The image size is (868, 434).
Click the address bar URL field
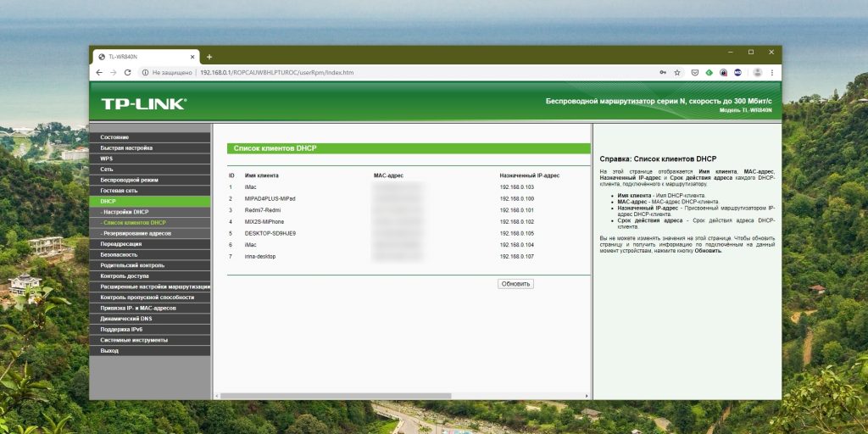pos(381,73)
